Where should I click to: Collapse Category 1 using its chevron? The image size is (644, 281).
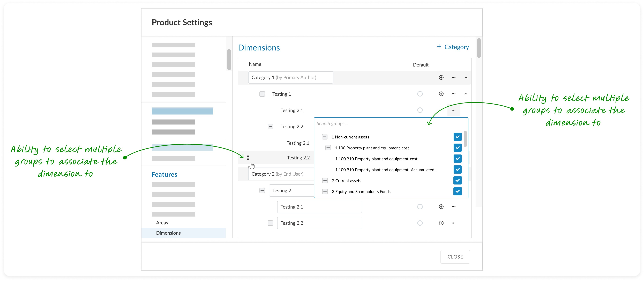click(466, 78)
